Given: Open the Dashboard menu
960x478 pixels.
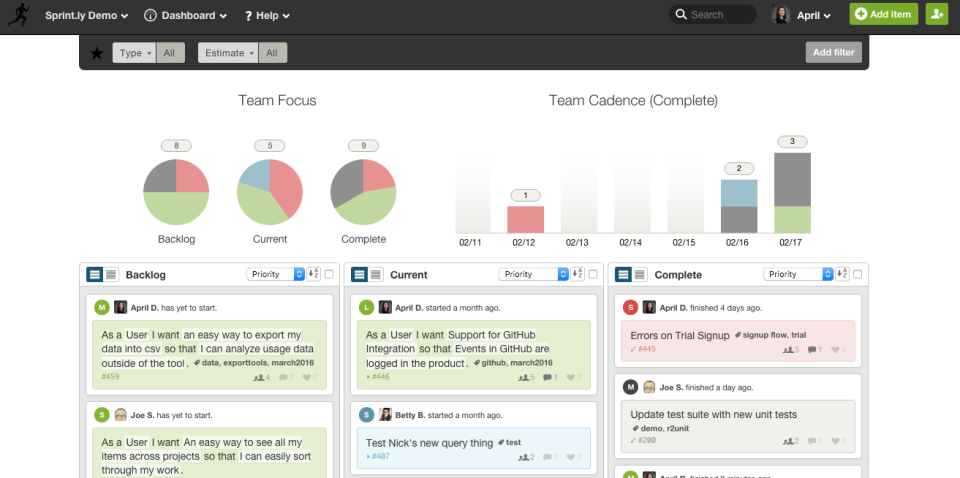Looking at the screenshot, I should pos(186,16).
